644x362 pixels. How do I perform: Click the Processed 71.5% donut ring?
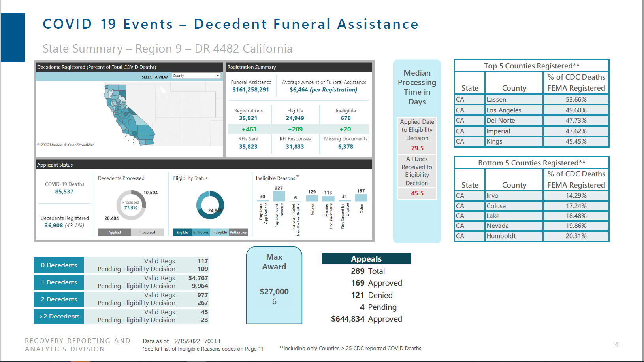tap(130, 192)
